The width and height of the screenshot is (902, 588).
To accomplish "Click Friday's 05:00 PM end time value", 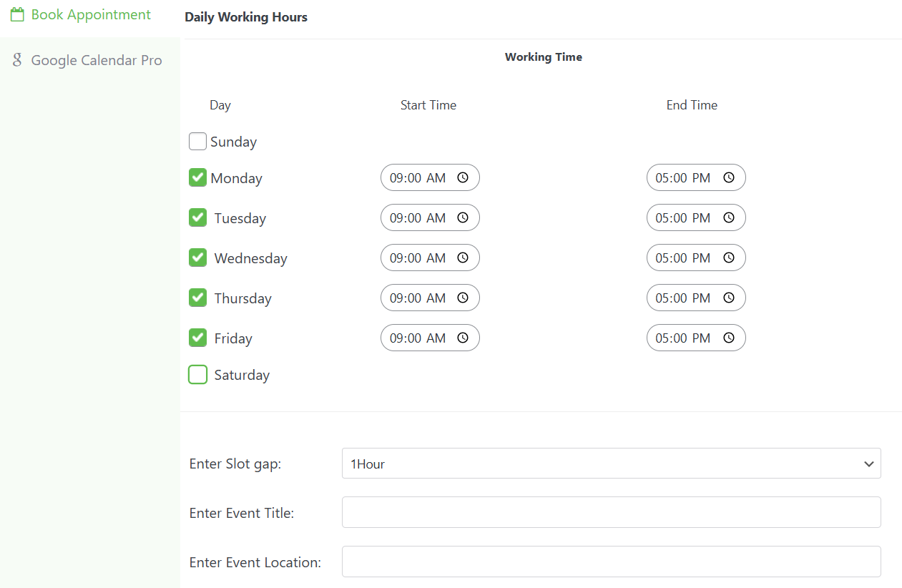I will point(682,338).
